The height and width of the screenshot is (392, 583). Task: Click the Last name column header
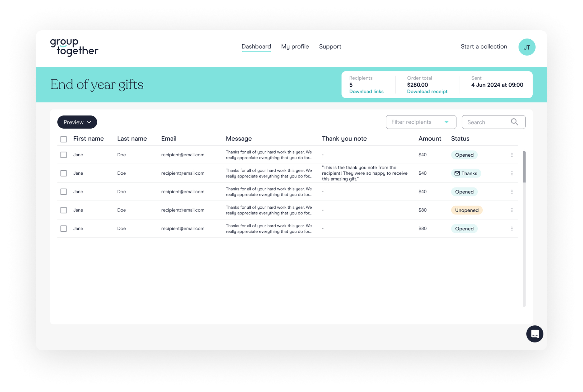pos(132,139)
